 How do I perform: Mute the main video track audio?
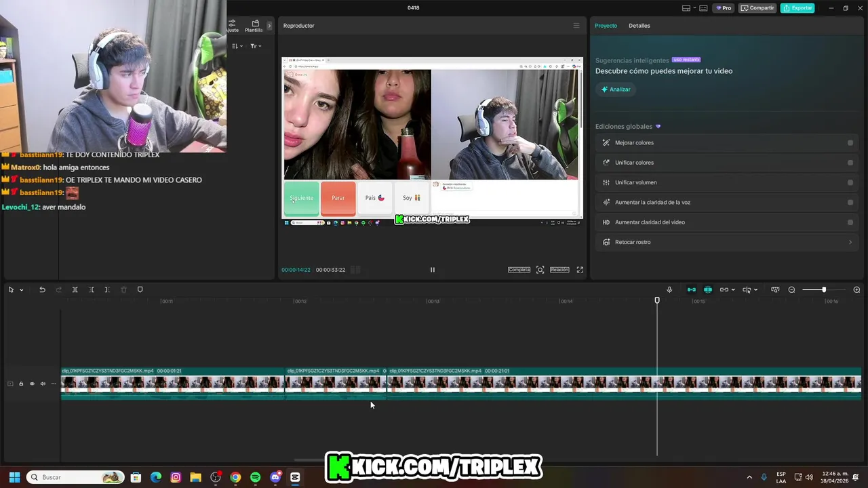click(x=43, y=384)
